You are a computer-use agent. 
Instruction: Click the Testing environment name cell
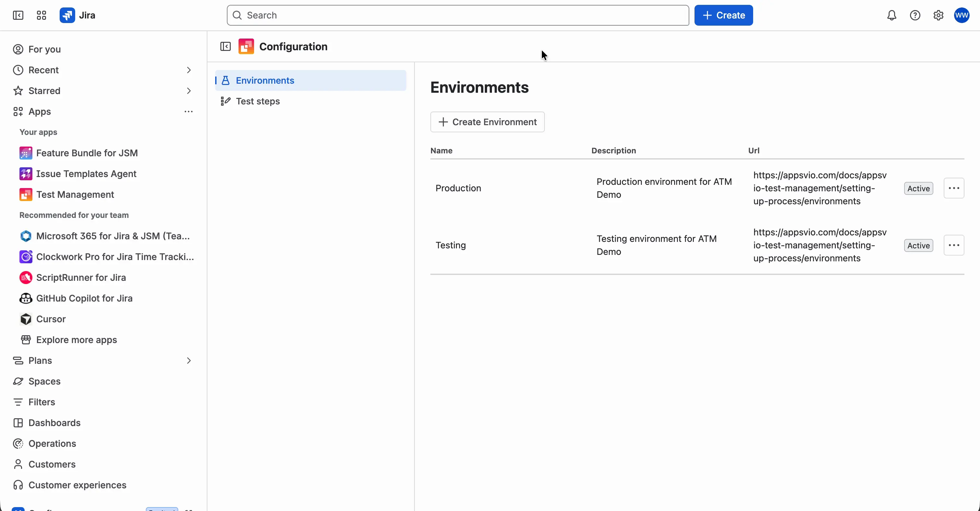click(x=450, y=245)
